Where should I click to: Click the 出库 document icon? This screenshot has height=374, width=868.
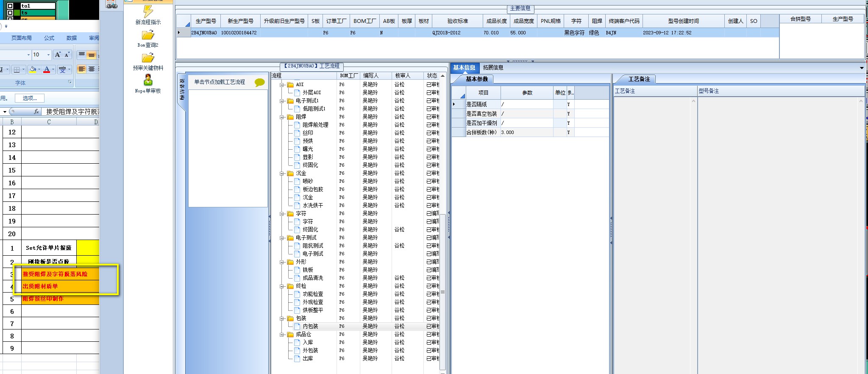[297, 358]
